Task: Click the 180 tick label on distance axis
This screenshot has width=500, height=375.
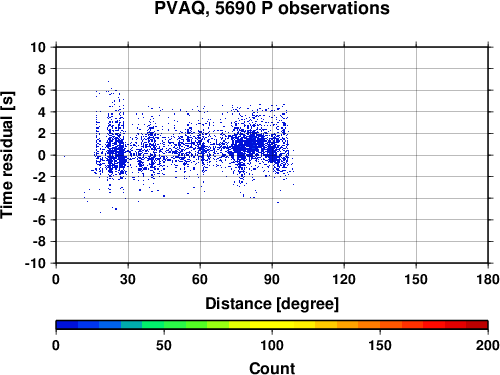Action: 488,279
